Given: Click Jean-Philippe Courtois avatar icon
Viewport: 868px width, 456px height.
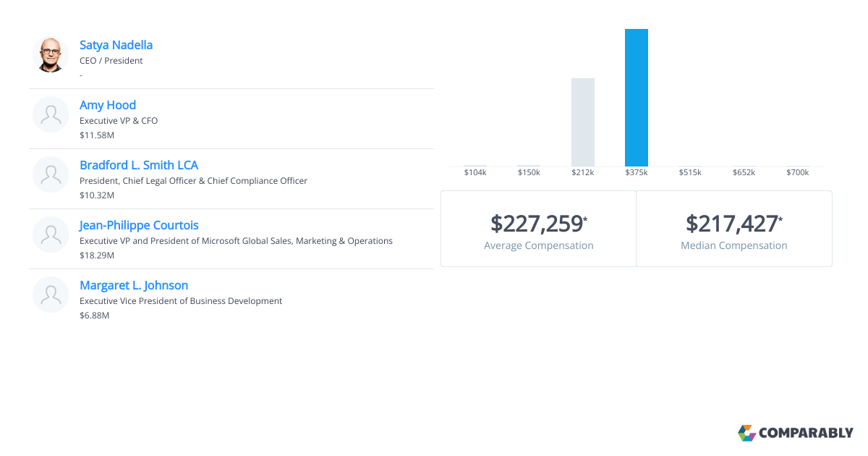Looking at the screenshot, I should (x=51, y=235).
